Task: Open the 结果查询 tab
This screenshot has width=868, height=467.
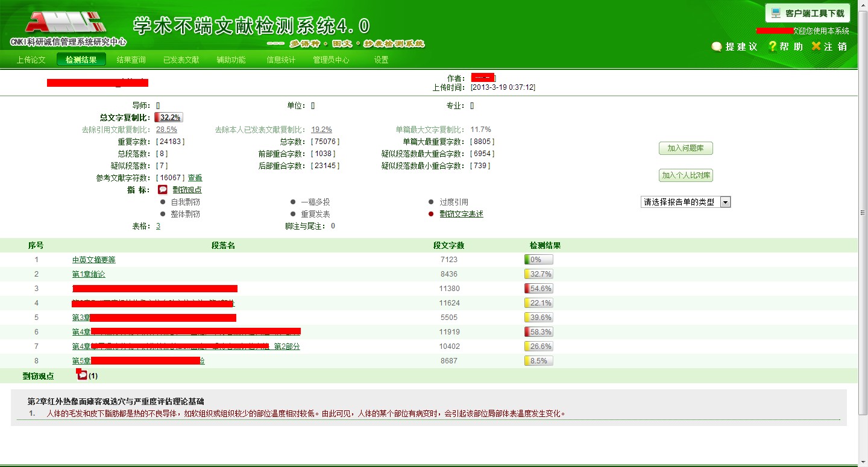Action: tap(131, 60)
